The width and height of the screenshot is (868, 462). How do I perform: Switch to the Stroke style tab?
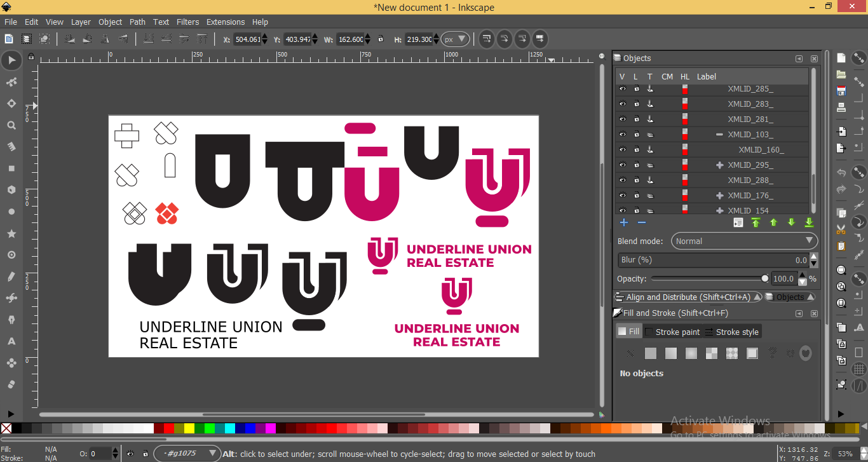tap(731, 332)
